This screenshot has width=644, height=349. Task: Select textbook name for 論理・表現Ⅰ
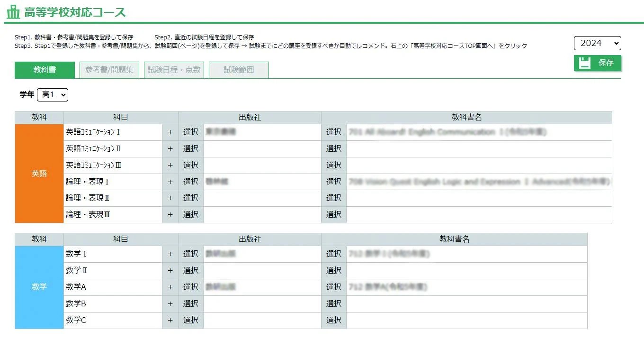click(334, 182)
